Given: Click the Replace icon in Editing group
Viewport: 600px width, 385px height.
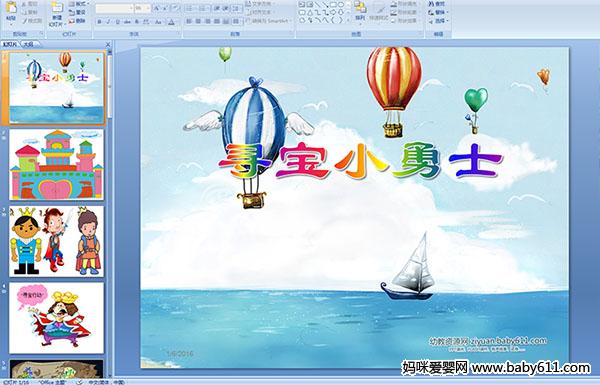Looking at the screenshot, I should click(x=437, y=12).
